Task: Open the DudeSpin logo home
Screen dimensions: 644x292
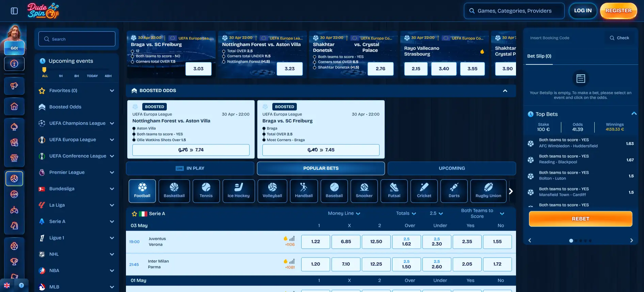Action: tap(43, 11)
